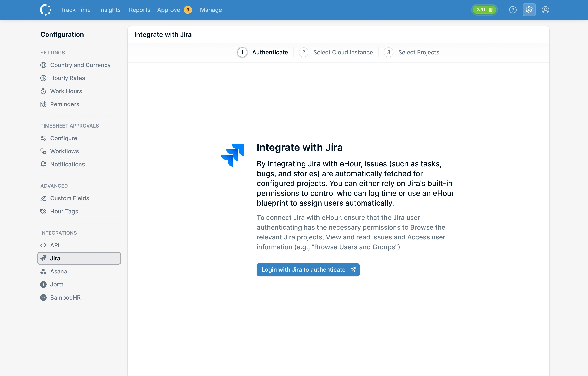
Task: Click the Approve badge showing 3
Action: click(188, 10)
